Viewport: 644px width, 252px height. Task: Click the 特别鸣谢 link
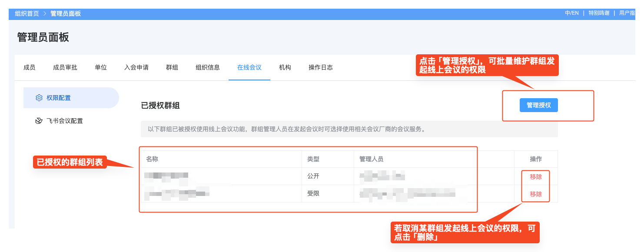(599, 13)
